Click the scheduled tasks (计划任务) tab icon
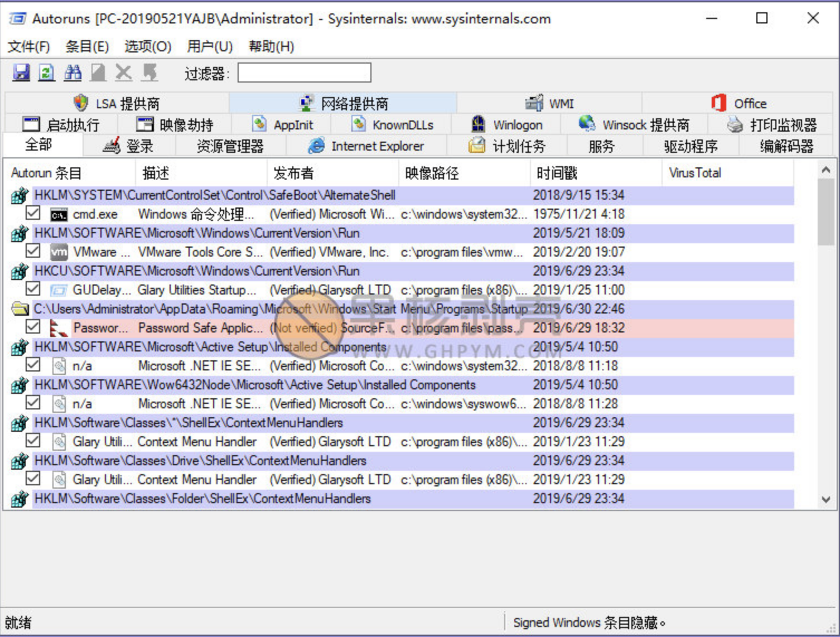Screen dimensions: 840x637 [477, 146]
